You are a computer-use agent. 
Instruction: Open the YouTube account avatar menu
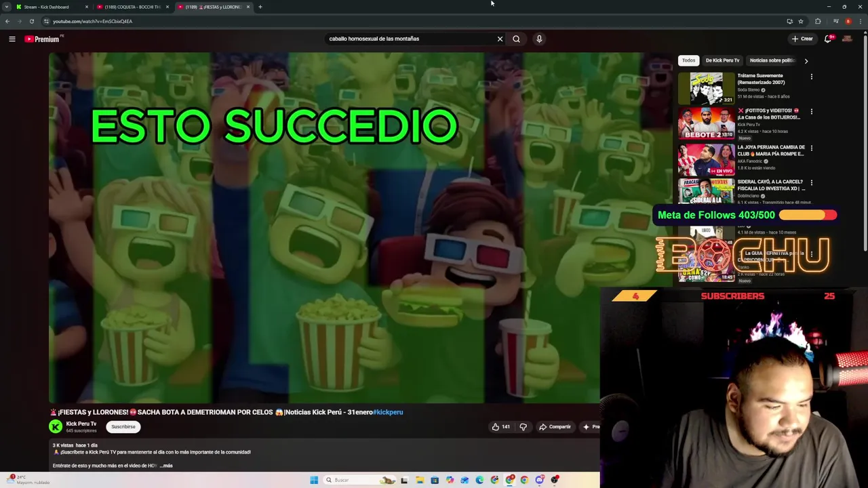(x=847, y=39)
